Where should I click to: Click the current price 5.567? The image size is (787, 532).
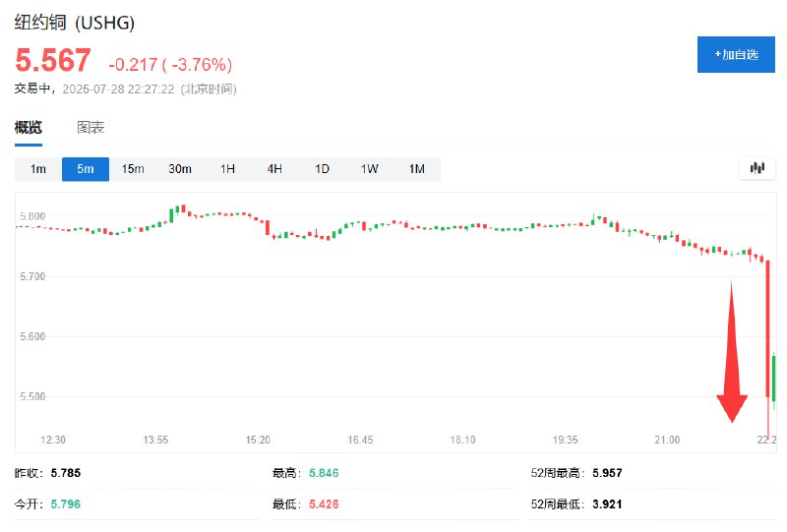point(53,60)
